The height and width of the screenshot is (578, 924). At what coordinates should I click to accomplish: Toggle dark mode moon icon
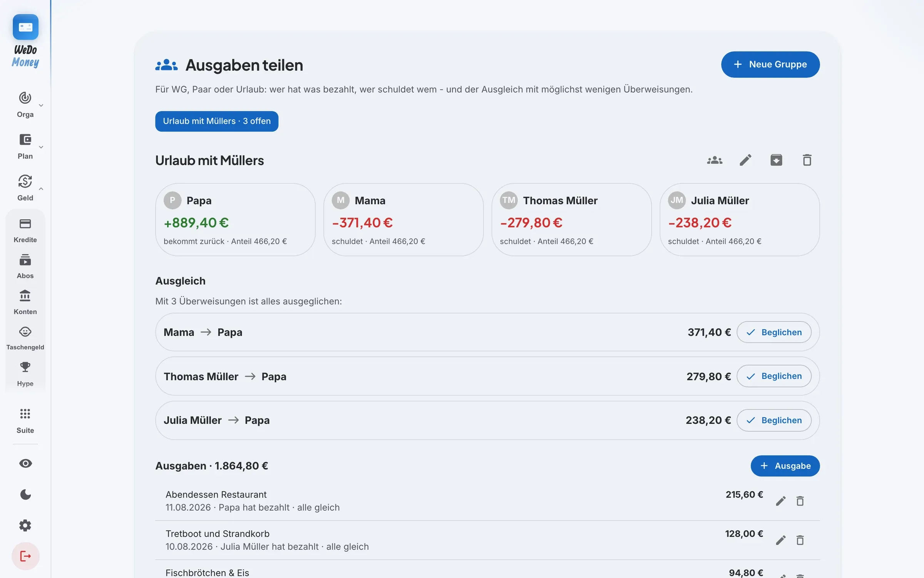[x=25, y=494]
